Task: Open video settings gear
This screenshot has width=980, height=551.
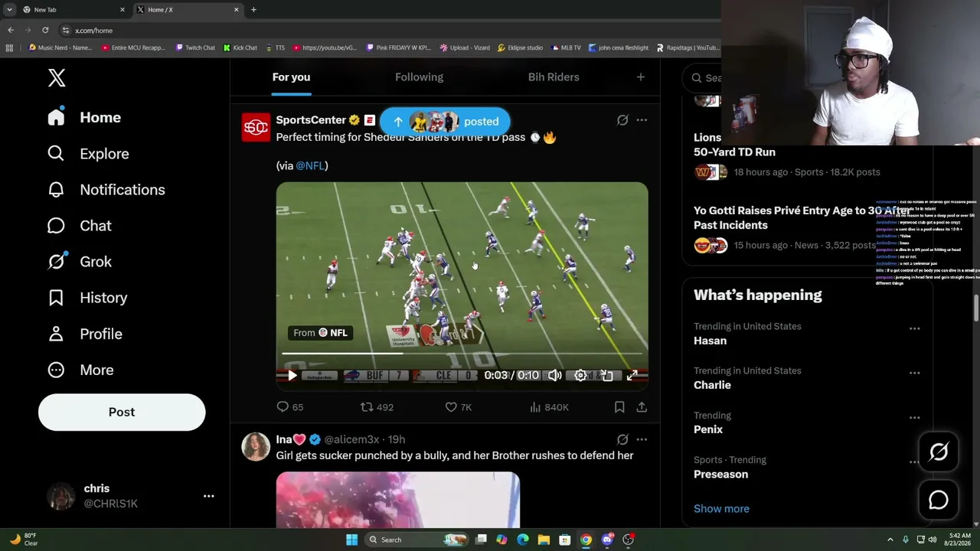Action: coord(581,375)
